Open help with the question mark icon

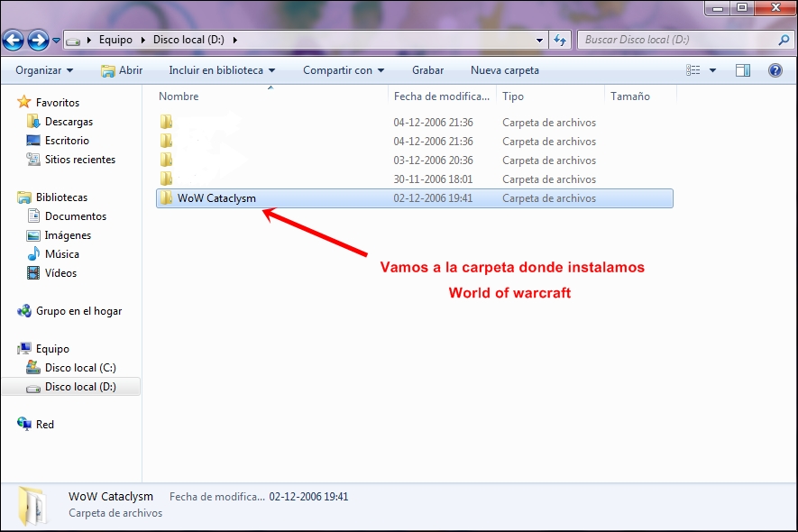coord(775,70)
